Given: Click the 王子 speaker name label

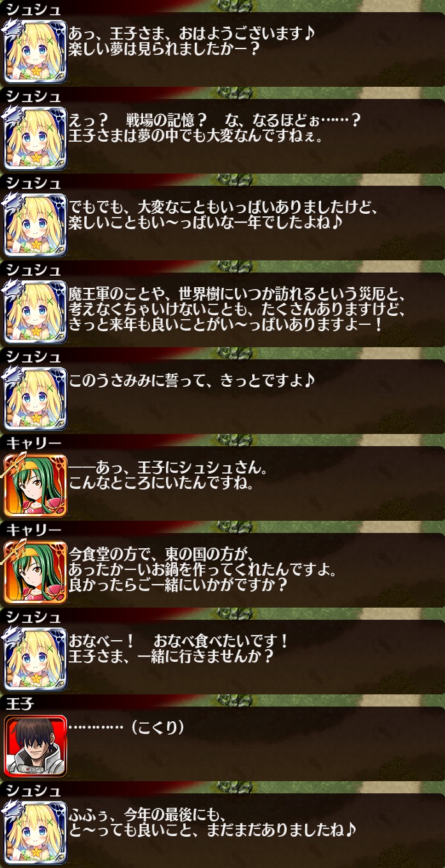Looking at the screenshot, I should tap(19, 703).
